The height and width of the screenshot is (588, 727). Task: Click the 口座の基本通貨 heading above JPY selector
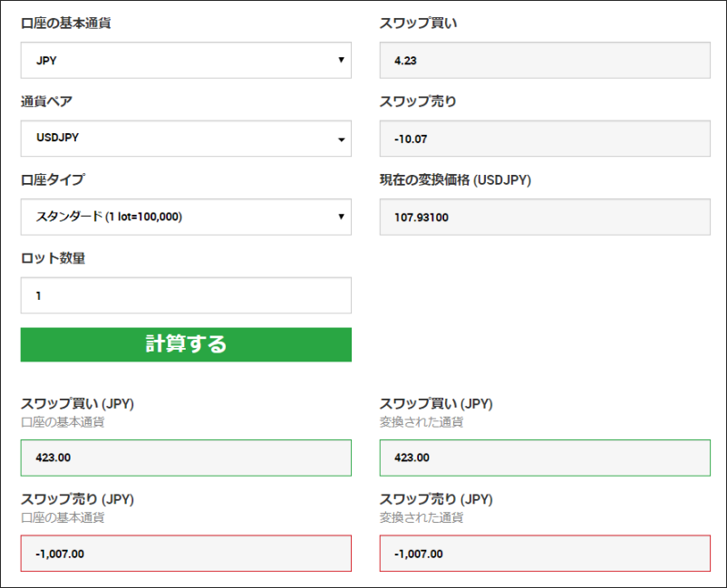pos(66,23)
